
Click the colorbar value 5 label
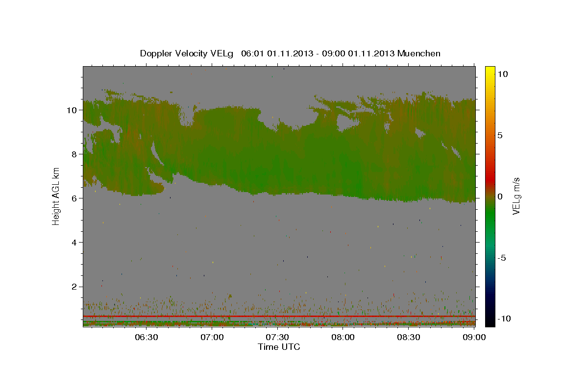(501, 135)
